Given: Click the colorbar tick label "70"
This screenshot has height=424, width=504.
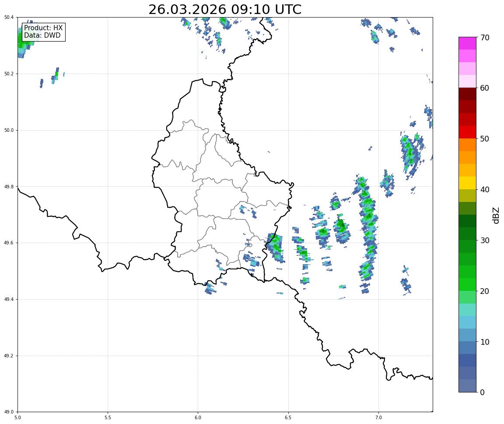Looking at the screenshot, I should click(x=485, y=38).
